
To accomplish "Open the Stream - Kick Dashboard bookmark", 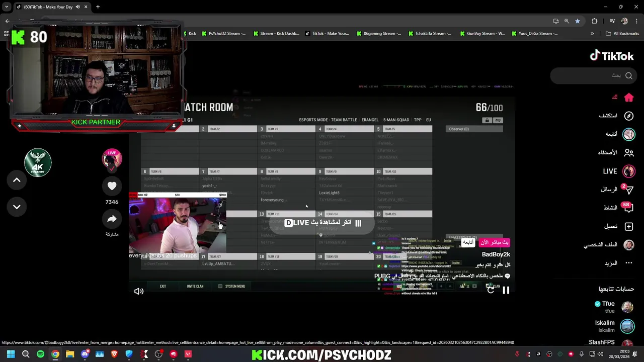I will pos(276,34).
